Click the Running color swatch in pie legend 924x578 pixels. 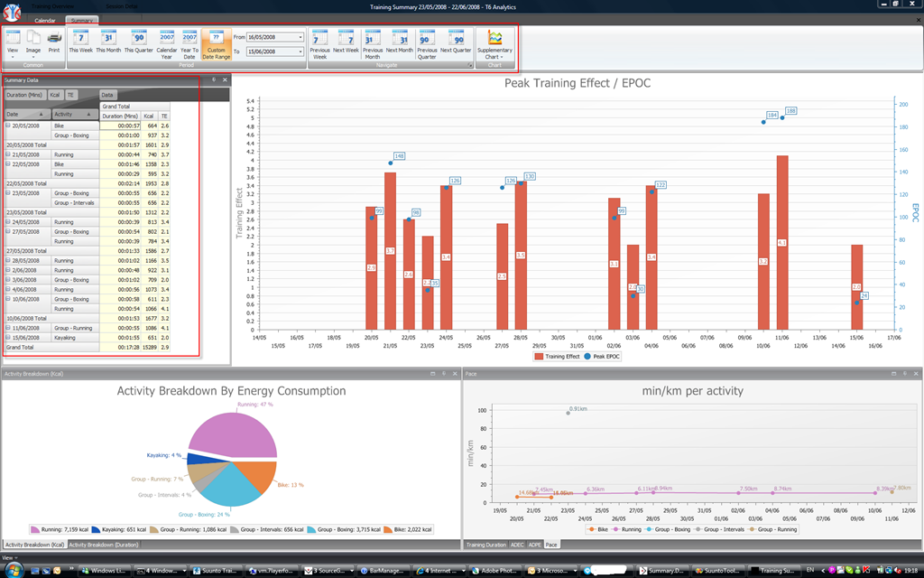pos(35,529)
